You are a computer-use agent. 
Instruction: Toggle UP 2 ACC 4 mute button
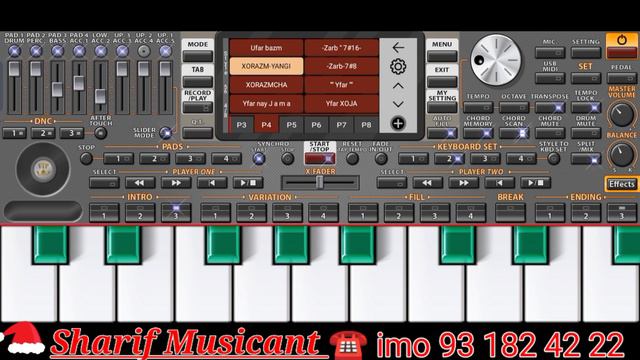144,51
